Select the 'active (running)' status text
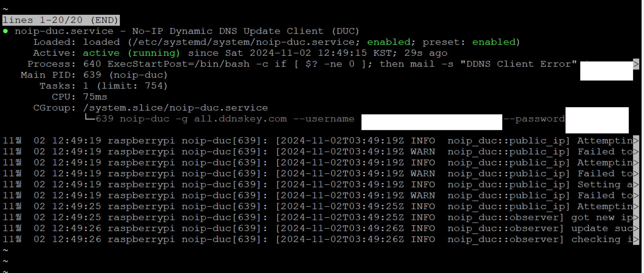 point(131,53)
